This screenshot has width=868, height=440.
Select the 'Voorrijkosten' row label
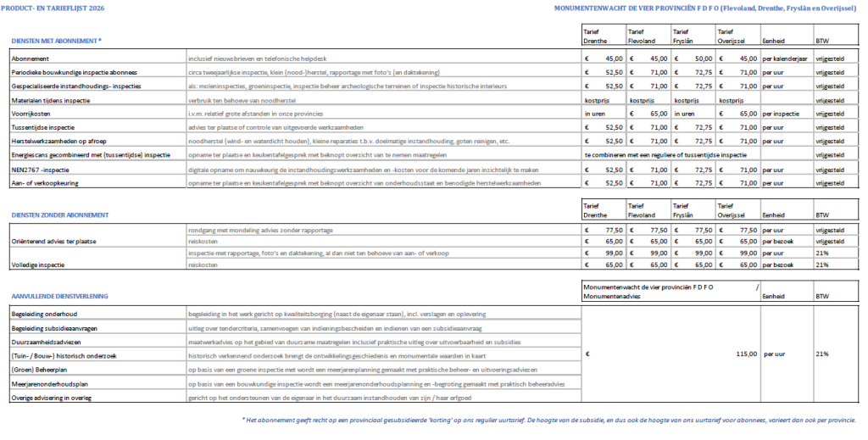(x=31, y=114)
